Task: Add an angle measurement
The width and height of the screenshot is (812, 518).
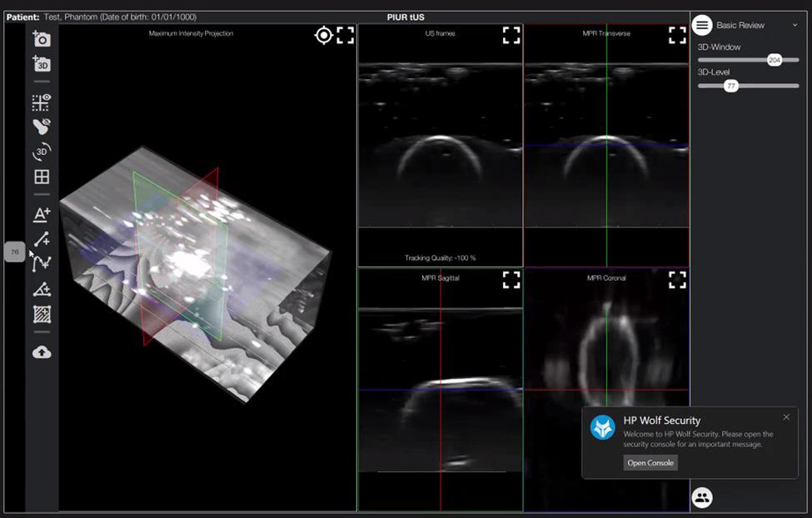Action: point(42,289)
